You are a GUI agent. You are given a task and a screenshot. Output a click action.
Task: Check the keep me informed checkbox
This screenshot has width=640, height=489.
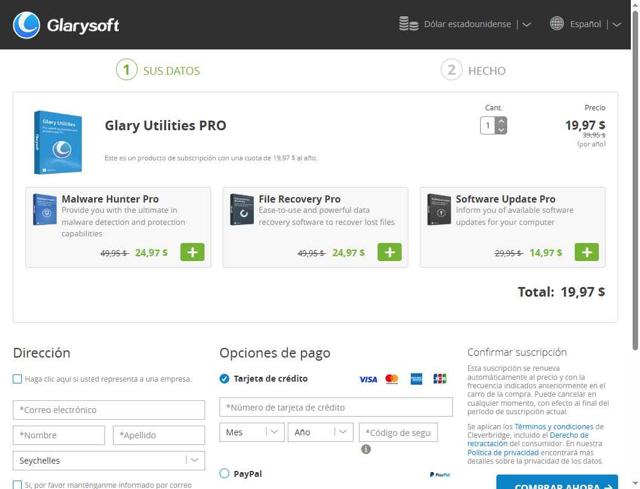click(x=17, y=485)
